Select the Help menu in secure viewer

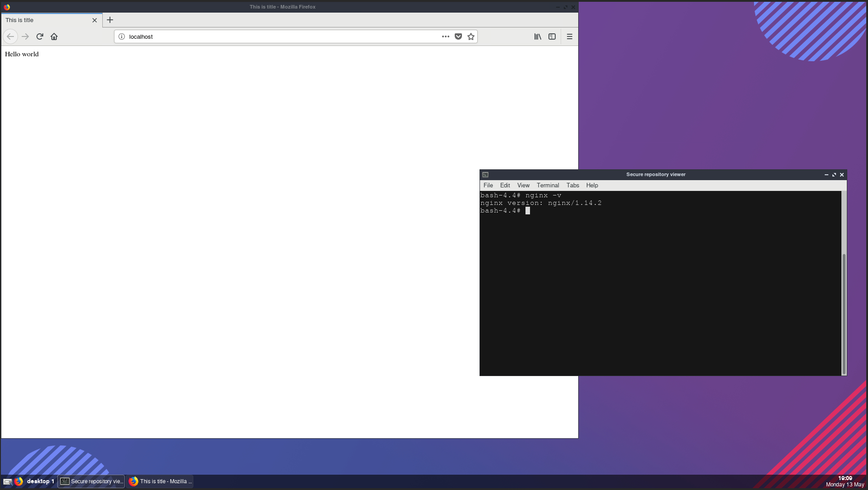tap(591, 185)
